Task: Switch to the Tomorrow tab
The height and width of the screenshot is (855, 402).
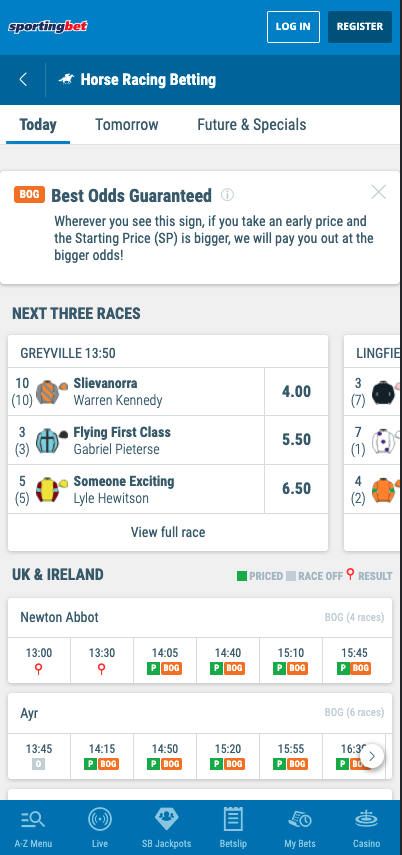Action: (127, 124)
